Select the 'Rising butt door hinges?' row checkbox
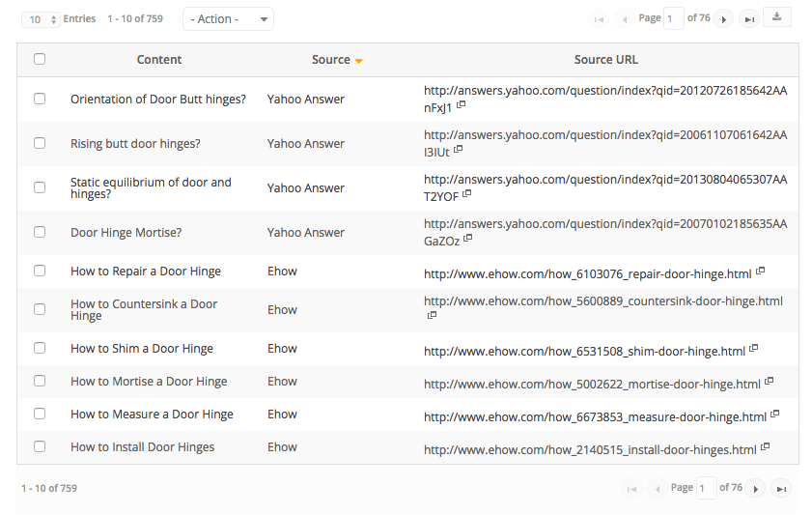The image size is (812, 515). coord(40,143)
